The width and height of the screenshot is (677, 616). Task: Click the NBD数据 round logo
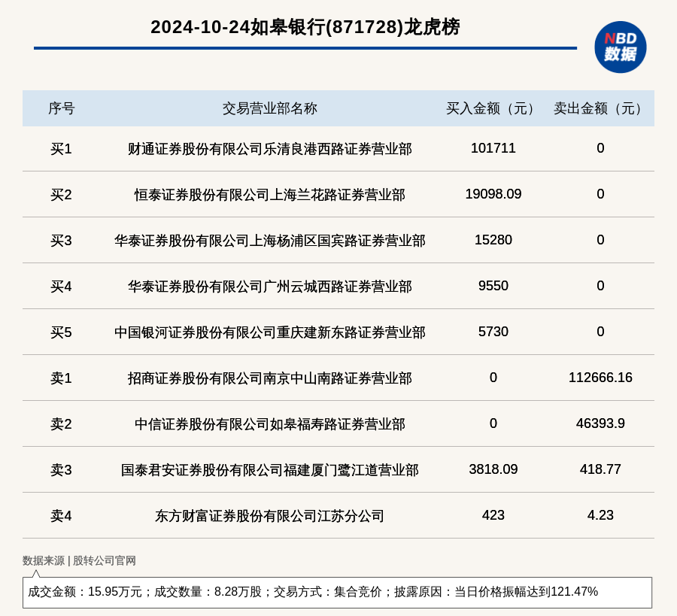(620, 47)
